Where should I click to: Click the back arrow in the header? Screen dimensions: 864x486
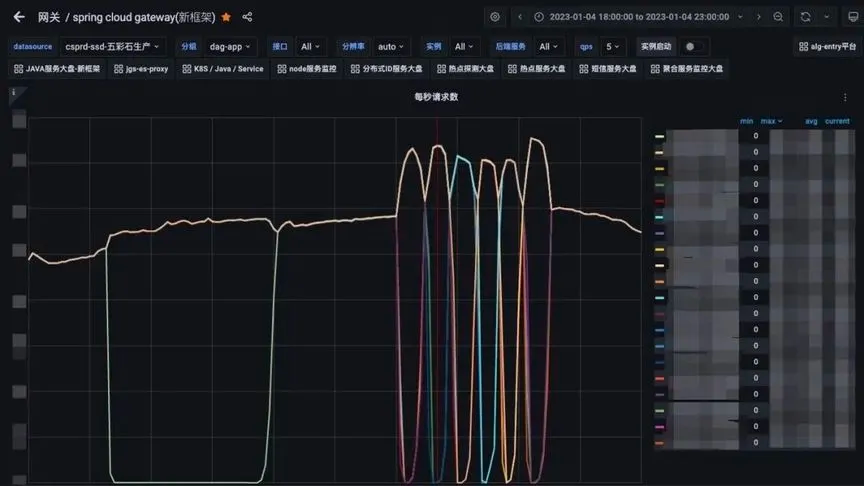tap(19, 17)
